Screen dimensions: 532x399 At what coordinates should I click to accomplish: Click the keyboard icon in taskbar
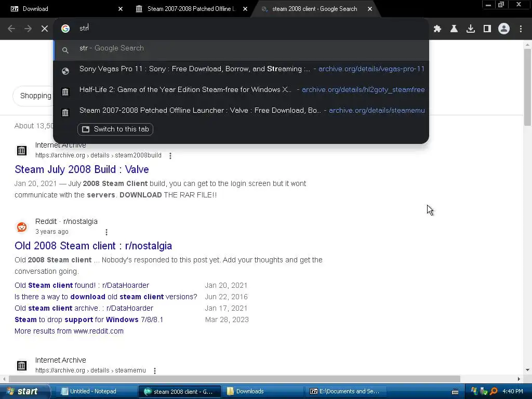pyautogui.click(x=455, y=392)
